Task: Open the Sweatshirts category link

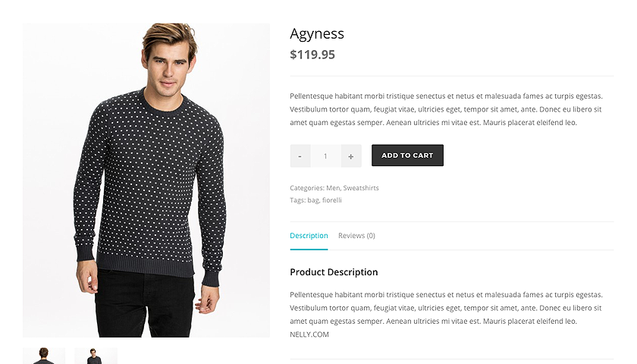Action: [361, 188]
